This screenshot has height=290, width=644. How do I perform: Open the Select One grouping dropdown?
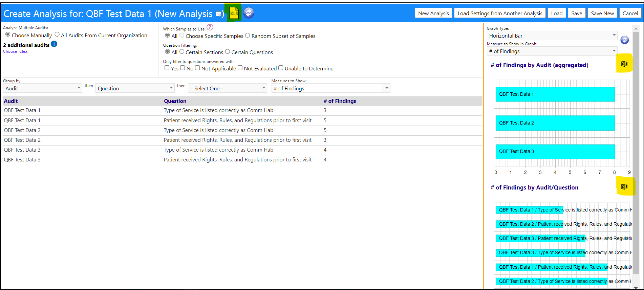click(228, 88)
